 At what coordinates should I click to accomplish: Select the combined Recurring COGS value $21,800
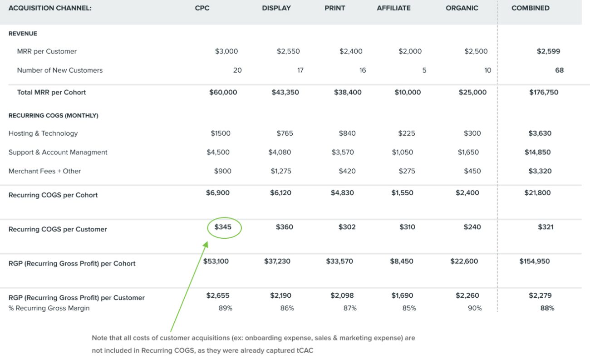[x=537, y=193]
